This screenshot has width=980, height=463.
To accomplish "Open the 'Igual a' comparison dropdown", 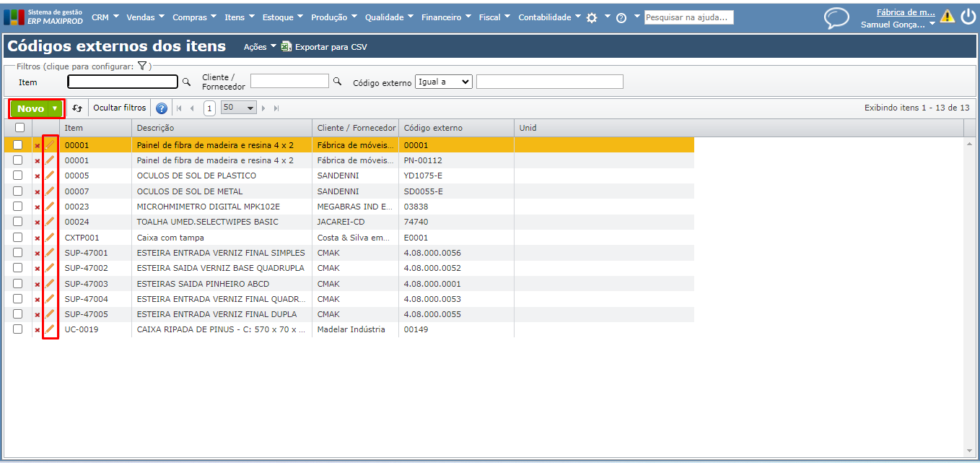I will coord(443,82).
